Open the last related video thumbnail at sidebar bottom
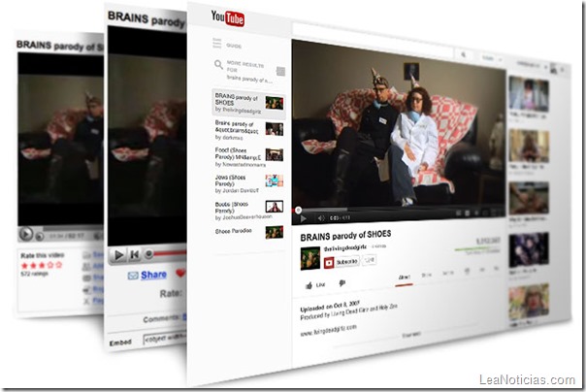 tap(529, 302)
